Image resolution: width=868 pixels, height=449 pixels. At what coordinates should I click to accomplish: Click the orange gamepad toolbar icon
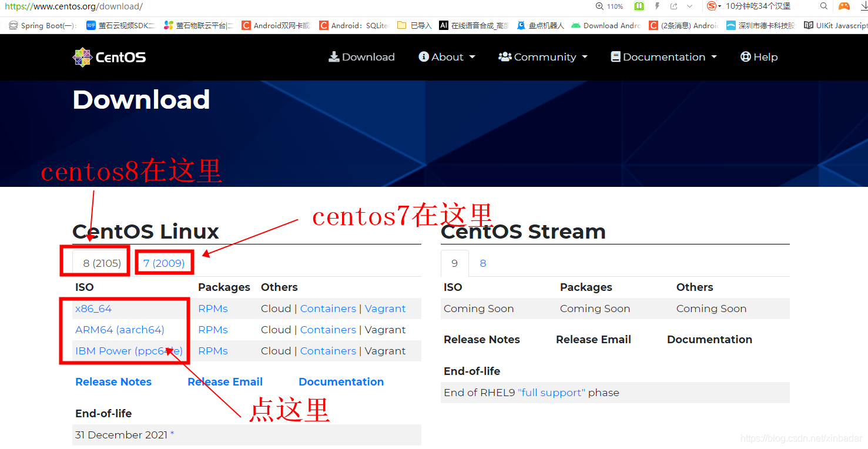coord(844,6)
